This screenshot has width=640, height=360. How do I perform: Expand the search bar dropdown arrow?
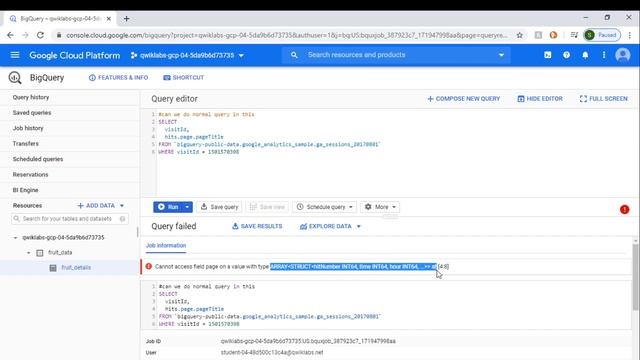click(501, 55)
